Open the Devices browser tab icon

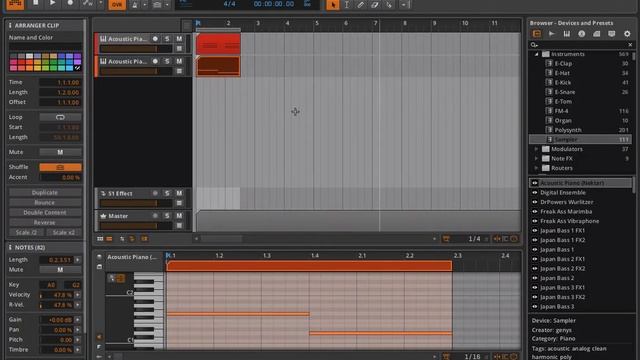(537, 34)
